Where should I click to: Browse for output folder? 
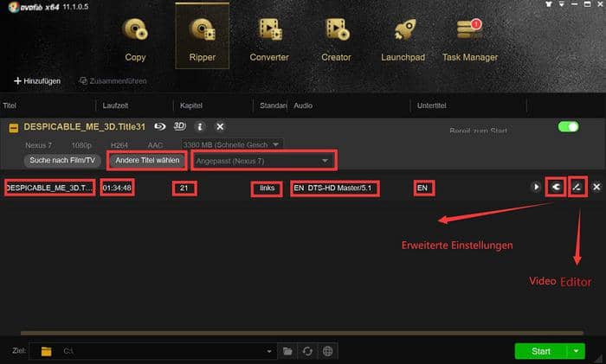point(287,351)
